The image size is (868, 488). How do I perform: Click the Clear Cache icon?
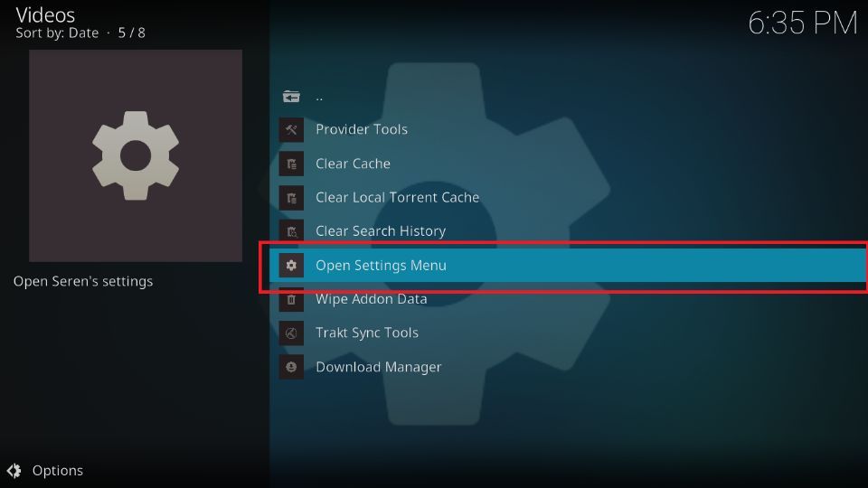click(x=291, y=164)
